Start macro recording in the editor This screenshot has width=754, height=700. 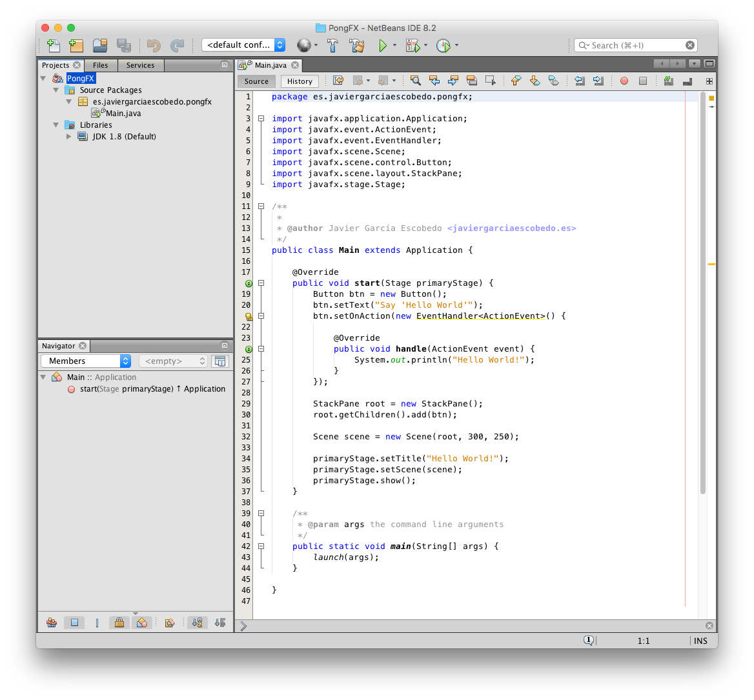624,81
